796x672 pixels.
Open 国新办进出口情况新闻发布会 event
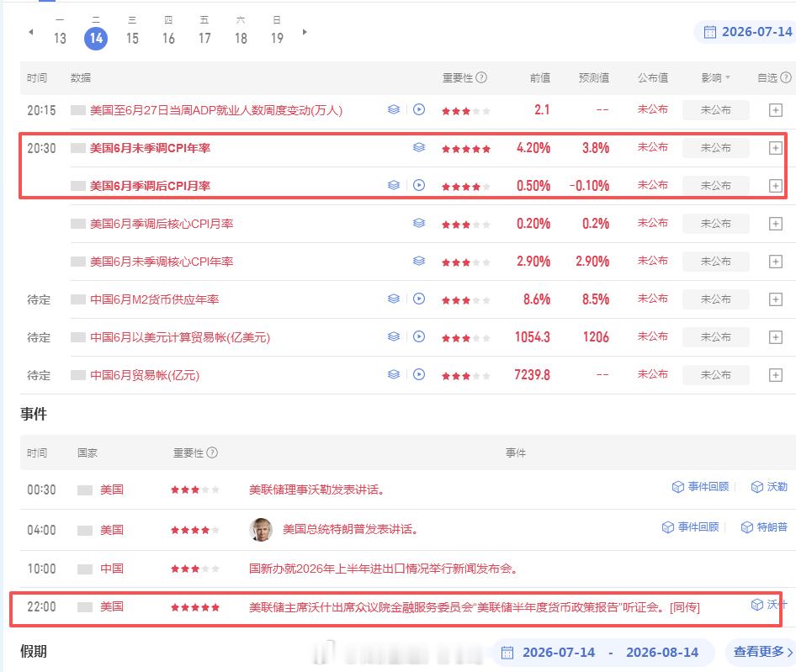[x=384, y=569]
